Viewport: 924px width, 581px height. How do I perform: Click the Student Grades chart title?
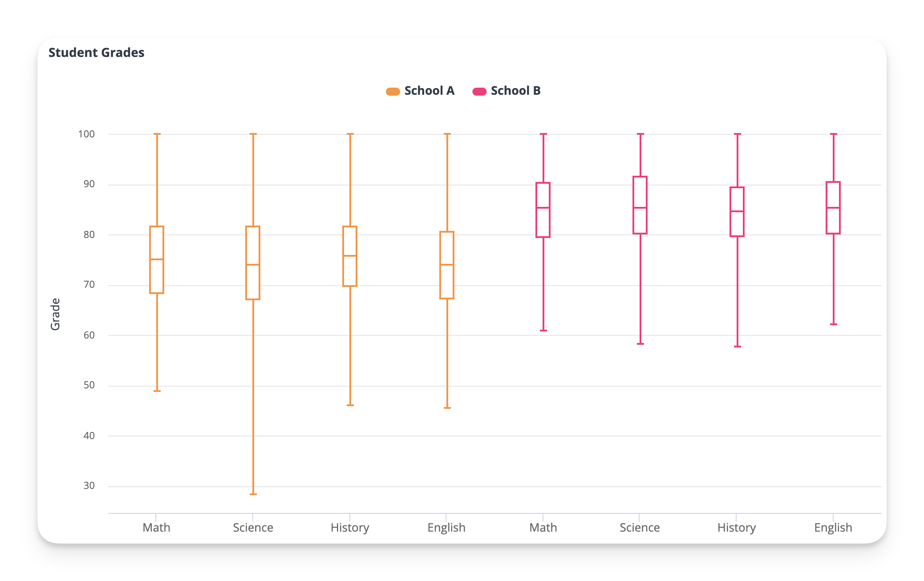[96, 52]
